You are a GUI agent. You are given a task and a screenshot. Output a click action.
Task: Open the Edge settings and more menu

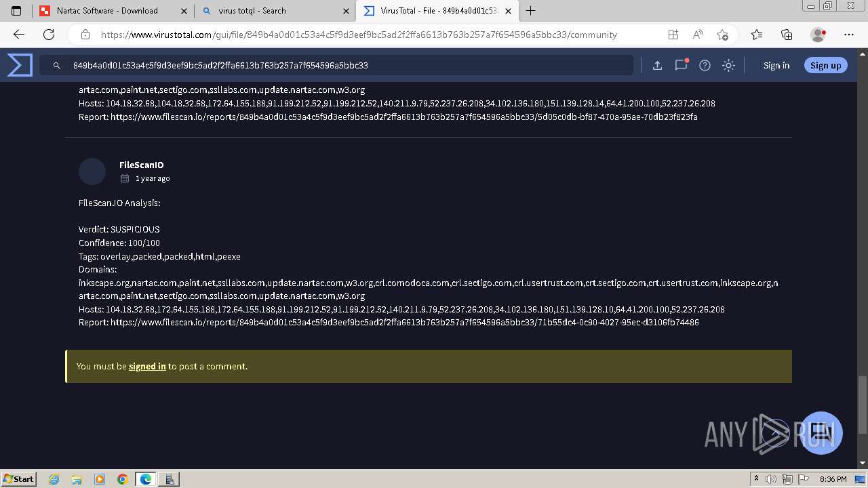point(849,35)
